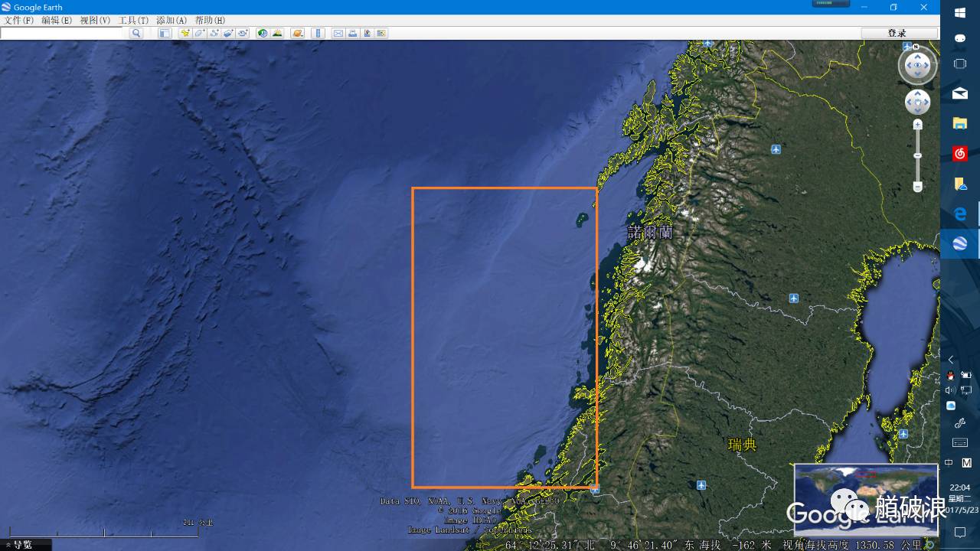Open the 编辑(E) menu
Screen dimensions: 980x551
(57, 20)
